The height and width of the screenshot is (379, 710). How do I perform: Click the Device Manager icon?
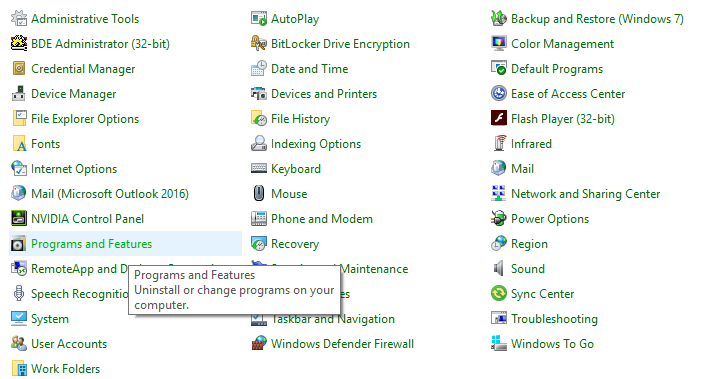19,93
